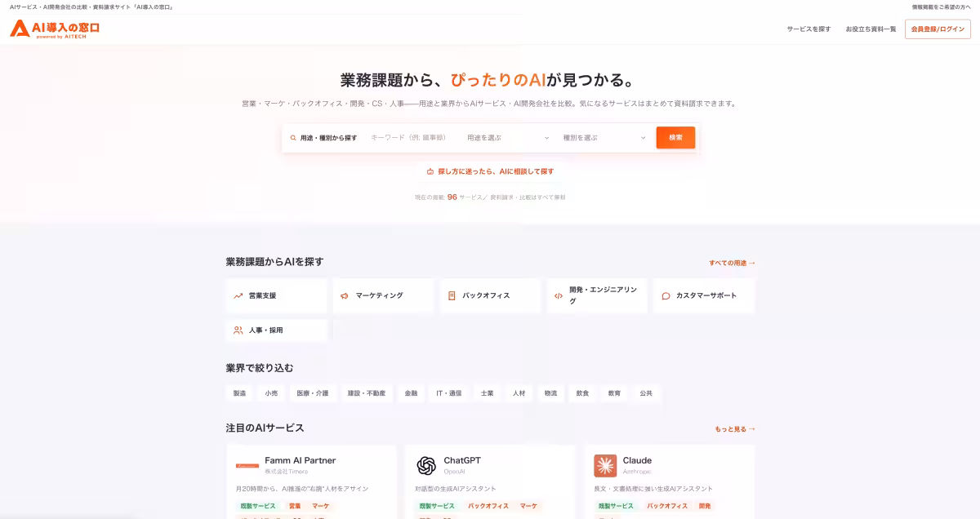Filter by 公共 industry chip
Image resolution: width=980 pixels, height=519 pixels.
tap(646, 393)
